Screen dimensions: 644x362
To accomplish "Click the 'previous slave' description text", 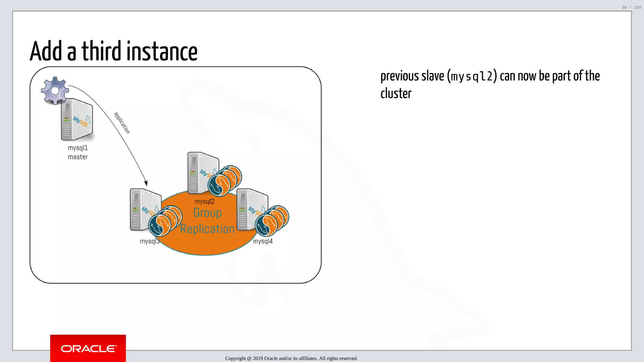I will 490,85.
